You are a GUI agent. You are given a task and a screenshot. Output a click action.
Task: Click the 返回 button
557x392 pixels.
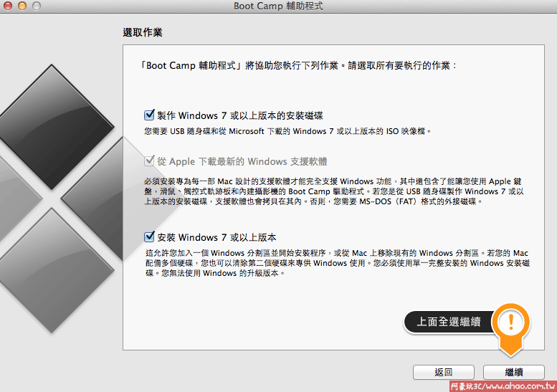pos(443,372)
